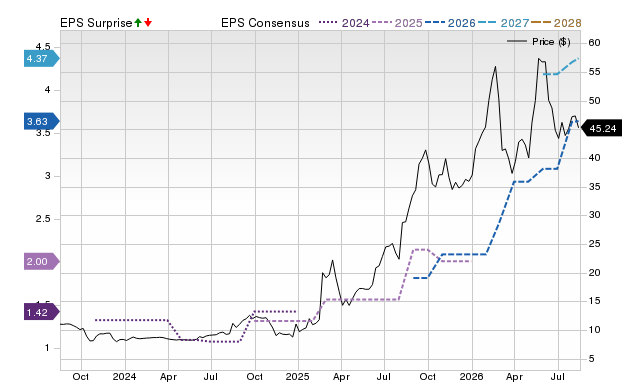640x382 pixels.
Task: Click the 4.37 EPS value flag
Action: tap(42, 59)
